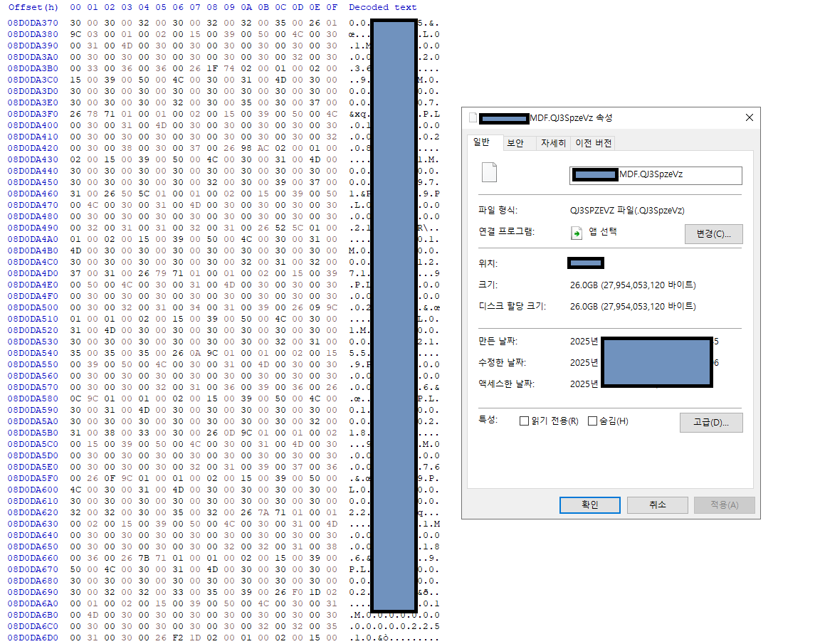This screenshot has height=644, width=820.
Task: Click the 고급(D)... button
Action: (710, 423)
